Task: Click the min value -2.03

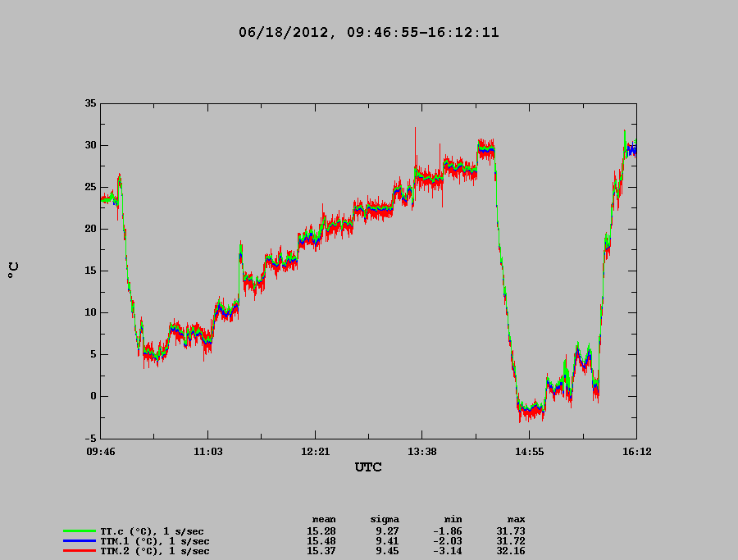Action: click(448, 541)
